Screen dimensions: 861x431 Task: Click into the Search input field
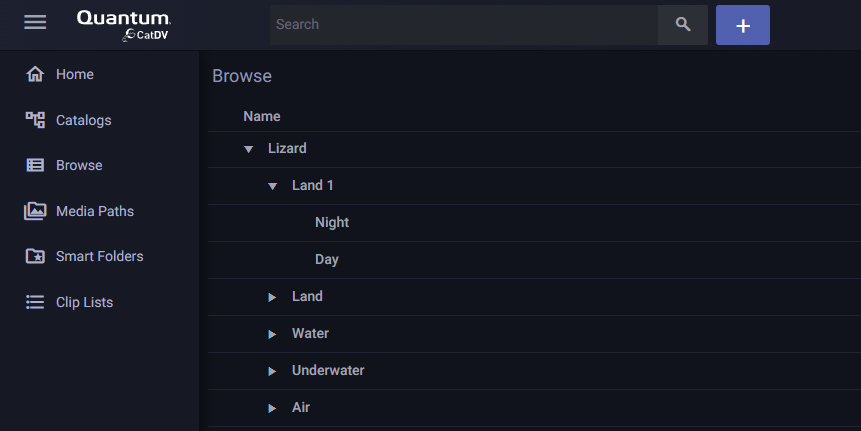tap(463, 25)
